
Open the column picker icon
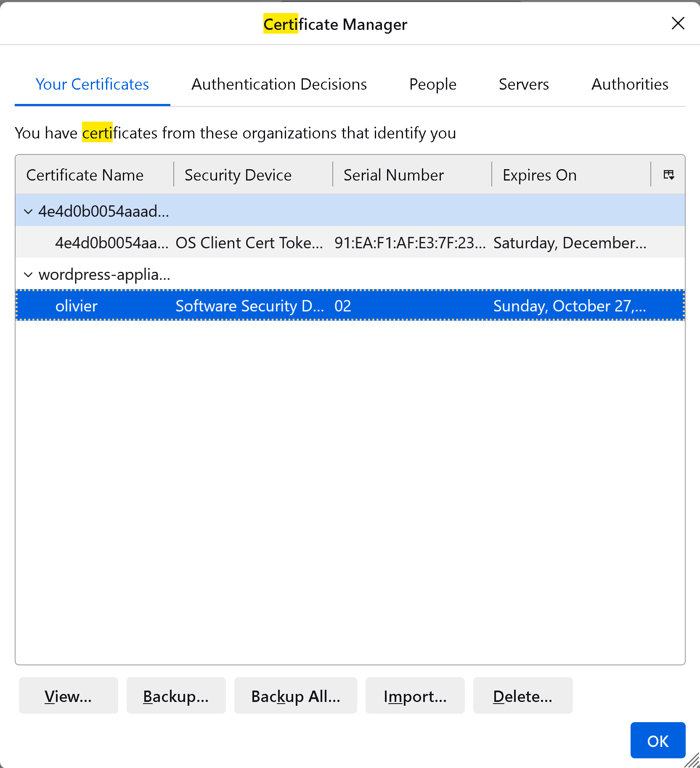pos(668,175)
